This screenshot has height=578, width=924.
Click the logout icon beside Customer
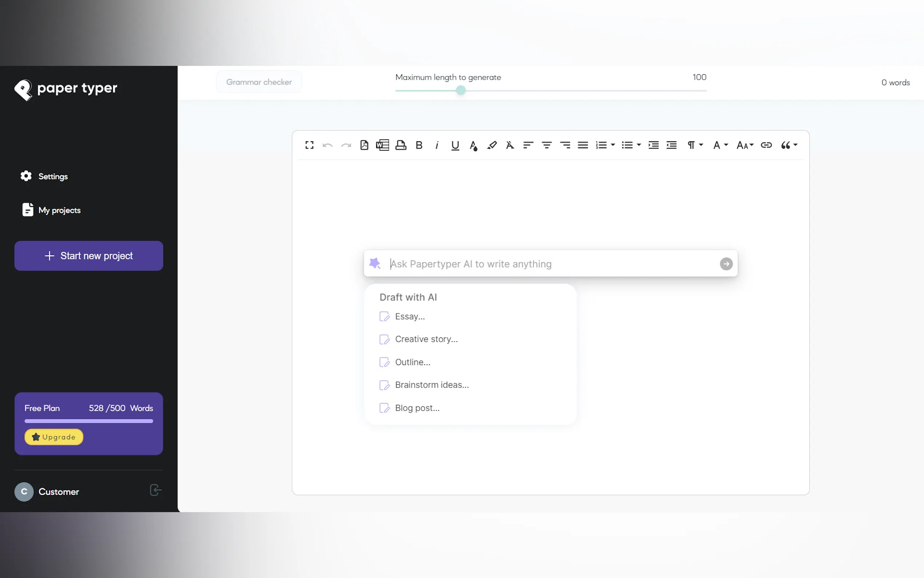155,490
